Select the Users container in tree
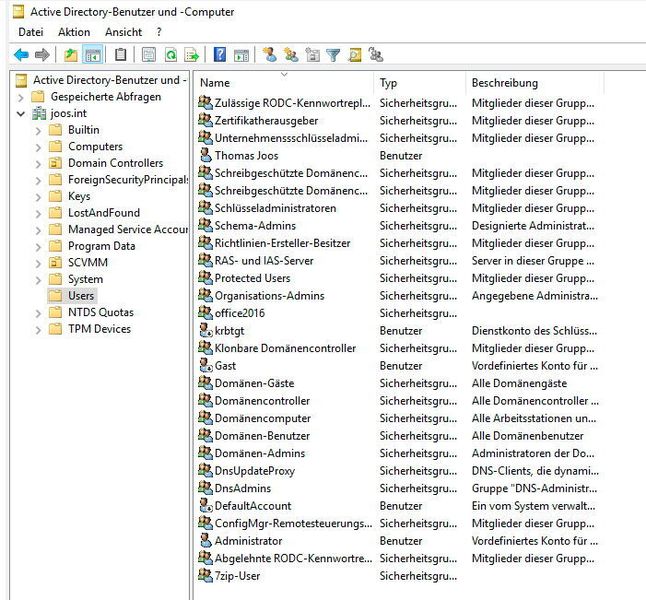 pyautogui.click(x=81, y=295)
